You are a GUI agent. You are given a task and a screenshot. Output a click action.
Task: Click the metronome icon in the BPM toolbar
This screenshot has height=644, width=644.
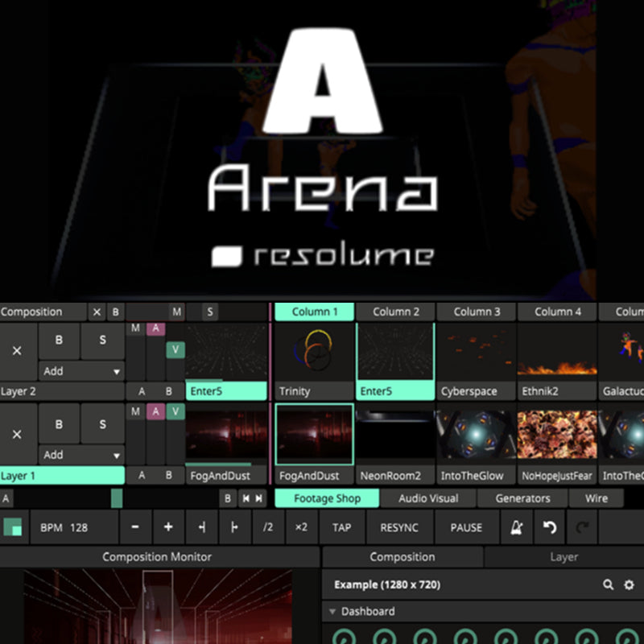516,527
